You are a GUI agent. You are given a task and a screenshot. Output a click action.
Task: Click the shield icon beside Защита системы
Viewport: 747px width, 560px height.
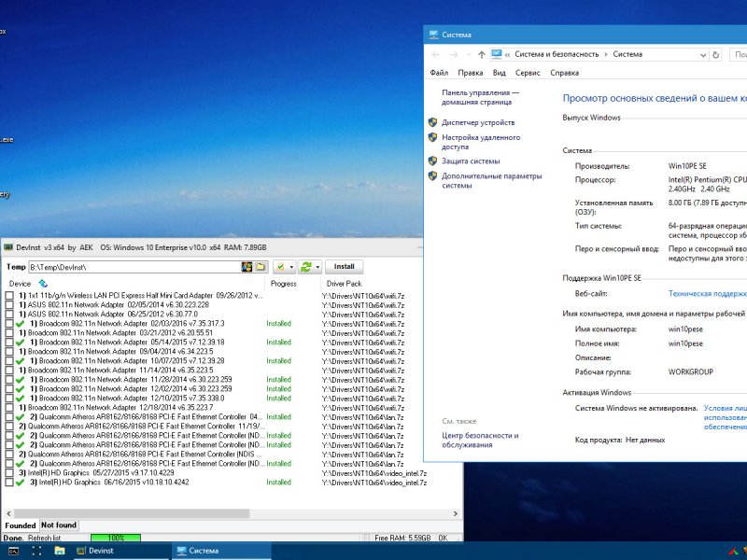[x=432, y=161]
